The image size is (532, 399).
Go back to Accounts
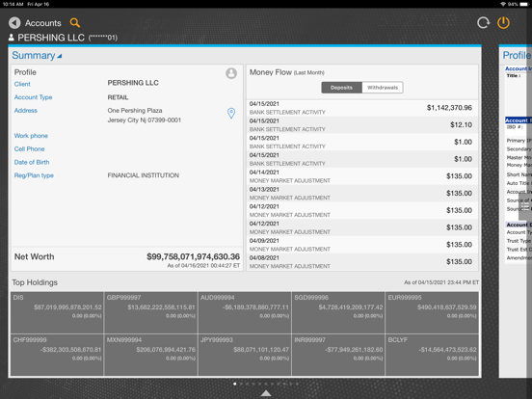click(x=43, y=23)
